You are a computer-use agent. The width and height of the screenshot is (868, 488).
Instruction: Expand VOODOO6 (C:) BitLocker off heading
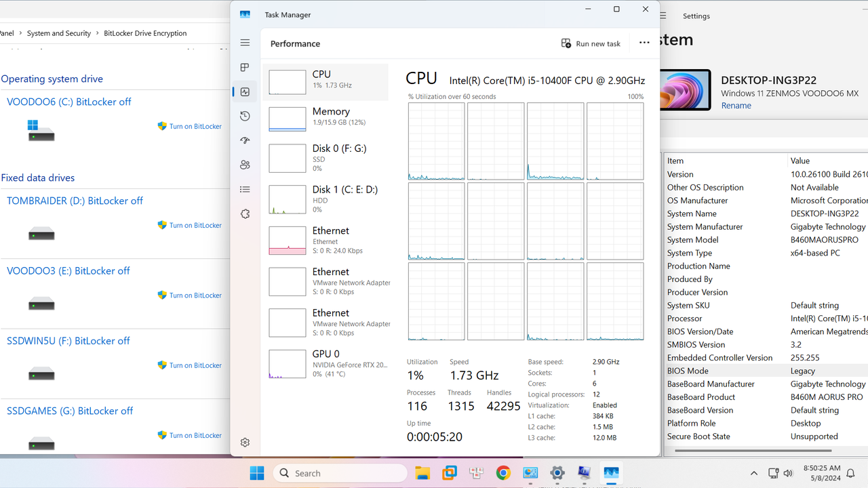pyautogui.click(x=69, y=102)
